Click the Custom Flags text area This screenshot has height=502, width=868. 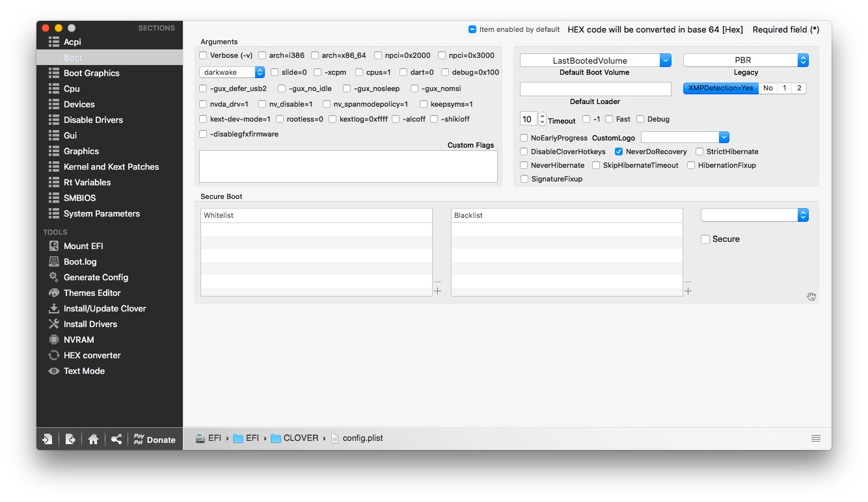click(348, 166)
